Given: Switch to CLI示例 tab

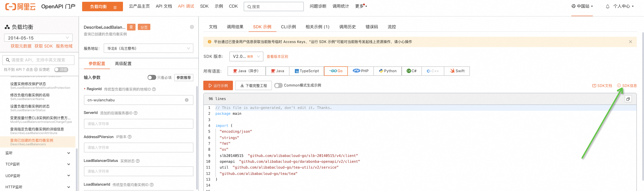Looking at the screenshot, I should [288, 27].
